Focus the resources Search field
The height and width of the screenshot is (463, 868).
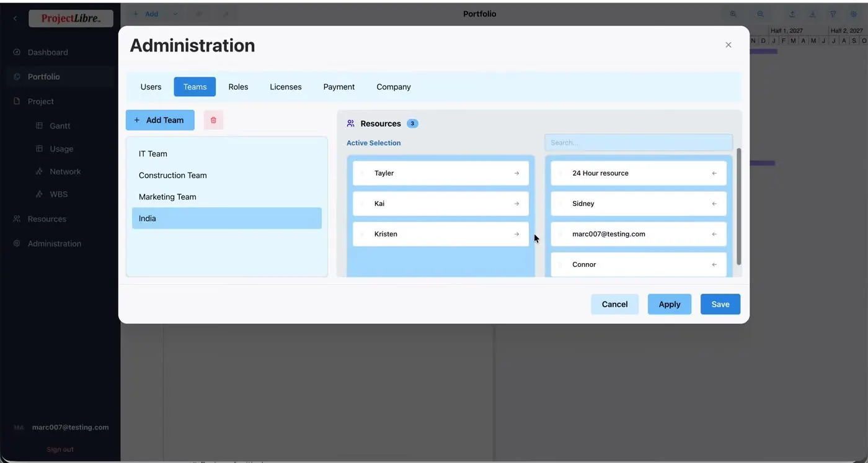[639, 143]
